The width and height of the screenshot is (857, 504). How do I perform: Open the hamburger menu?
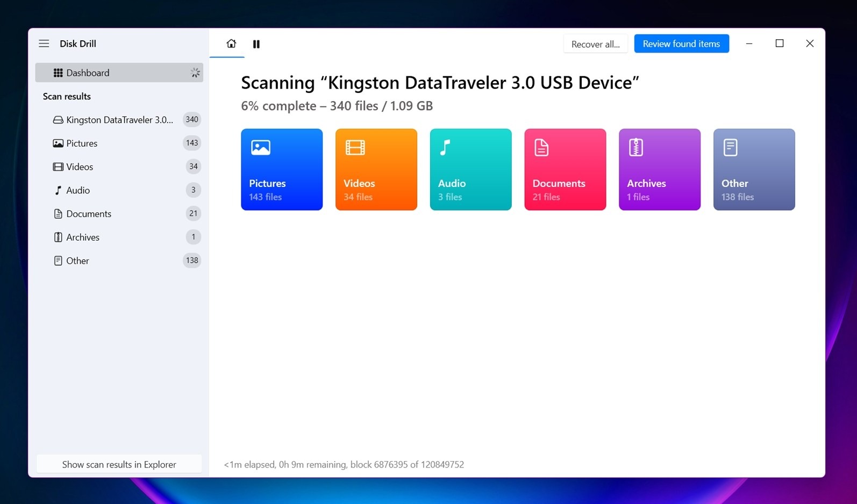(44, 44)
